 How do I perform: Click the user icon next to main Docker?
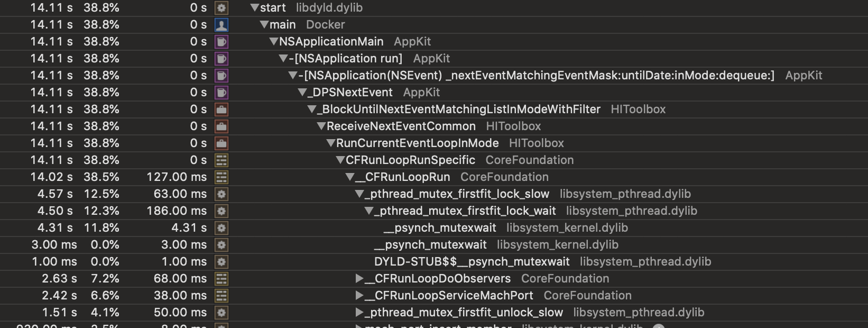(221, 25)
